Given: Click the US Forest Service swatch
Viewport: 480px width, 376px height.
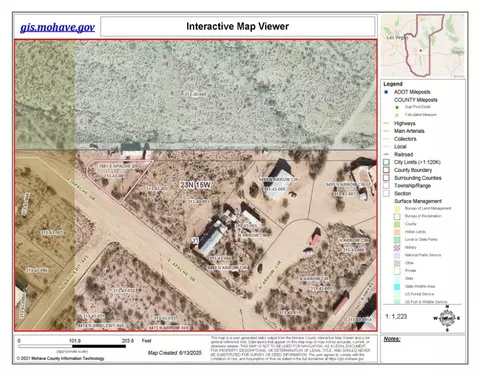Looking at the screenshot, I should 397,294.
